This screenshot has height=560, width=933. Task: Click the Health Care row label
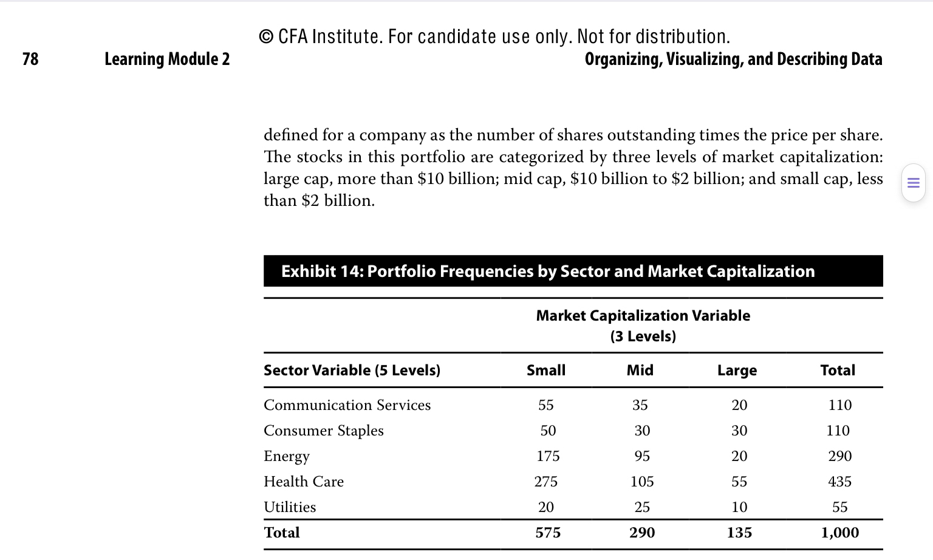[x=303, y=482]
